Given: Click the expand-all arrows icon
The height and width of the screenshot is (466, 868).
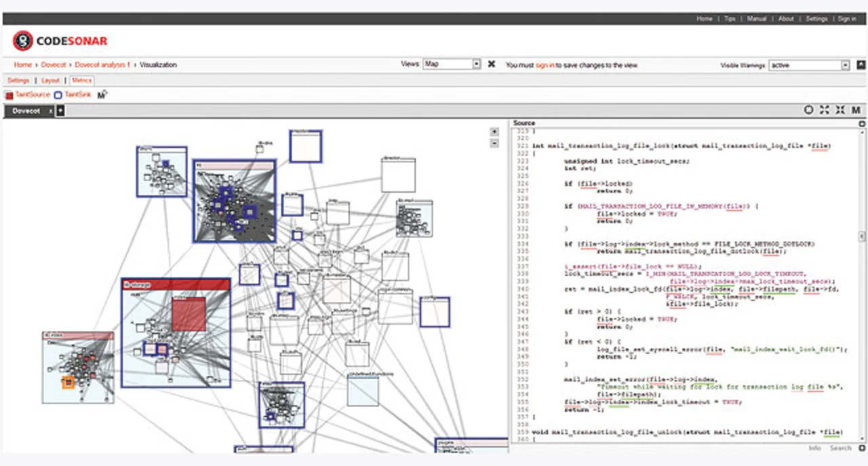Looking at the screenshot, I should point(824,110).
